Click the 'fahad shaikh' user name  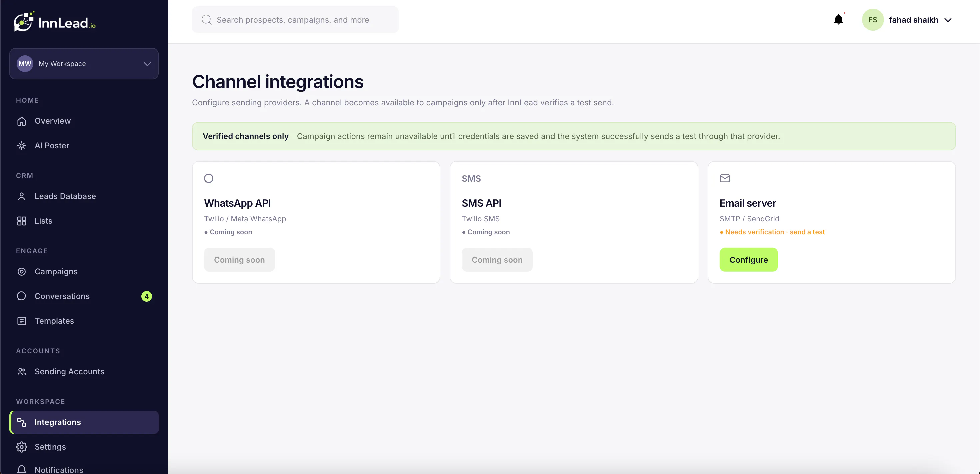(x=913, y=20)
